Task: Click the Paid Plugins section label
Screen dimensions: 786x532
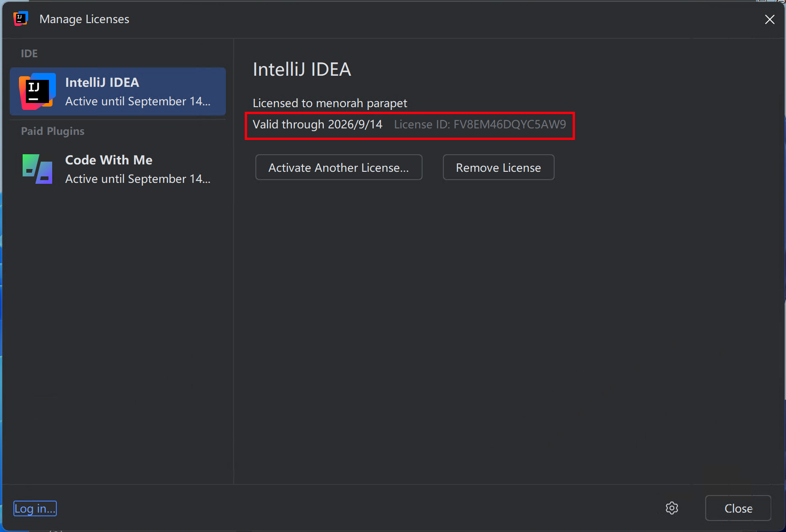Action: 53,131
